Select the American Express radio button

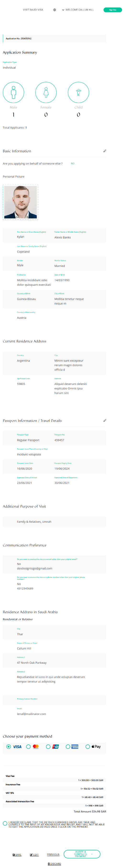click(x=68, y=746)
